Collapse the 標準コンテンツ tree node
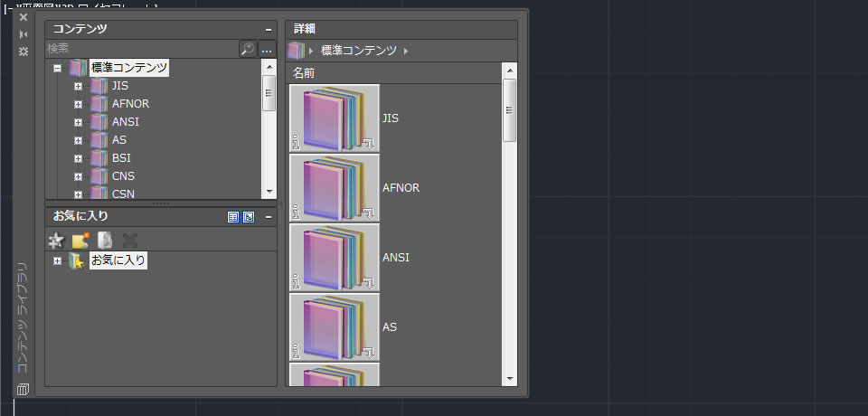 (57, 68)
